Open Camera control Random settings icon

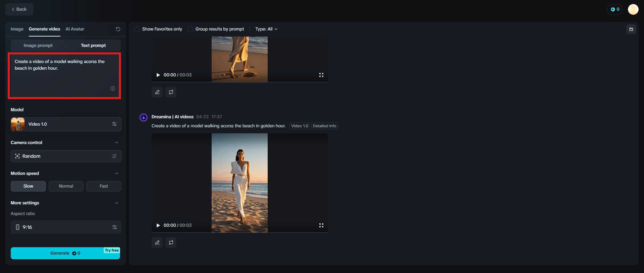click(114, 156)
